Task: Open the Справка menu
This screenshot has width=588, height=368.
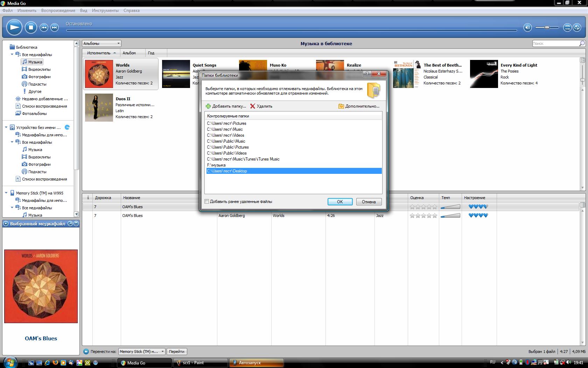Action: coord(132,11)
